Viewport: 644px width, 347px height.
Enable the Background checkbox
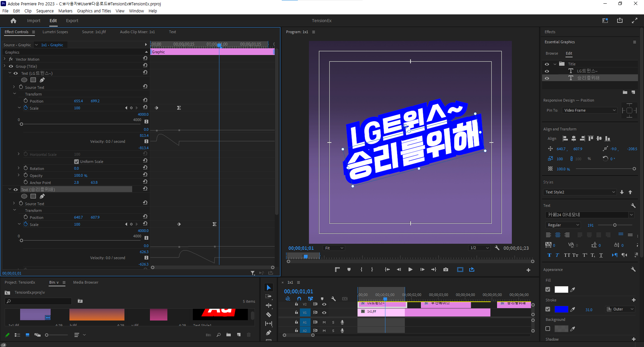click(548, 329)
